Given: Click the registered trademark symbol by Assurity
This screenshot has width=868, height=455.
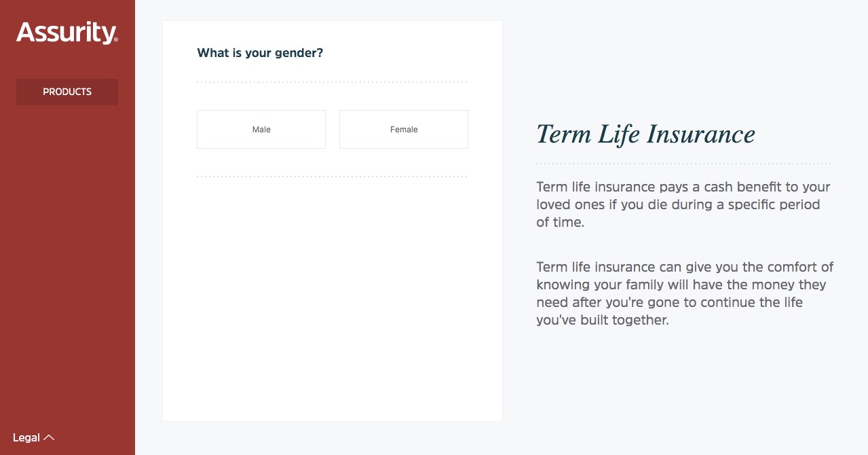Looking at the screenshot, I should [116, 40].
